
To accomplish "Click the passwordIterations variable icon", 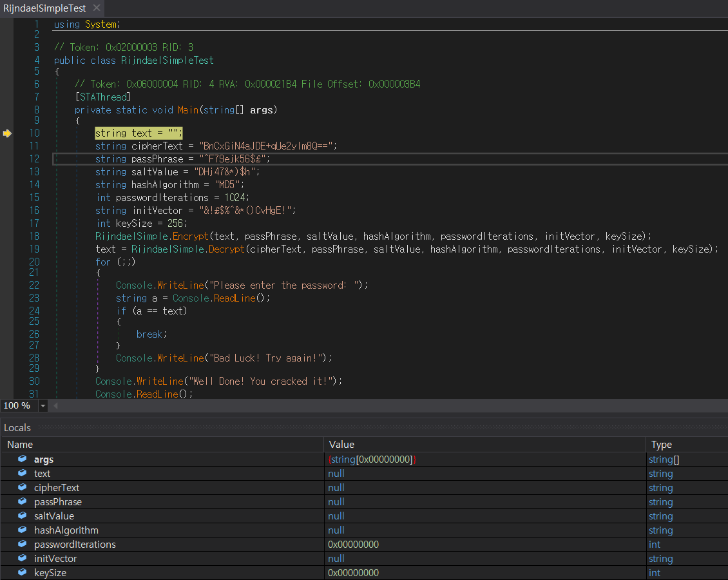I will click(x=23, y=544).
